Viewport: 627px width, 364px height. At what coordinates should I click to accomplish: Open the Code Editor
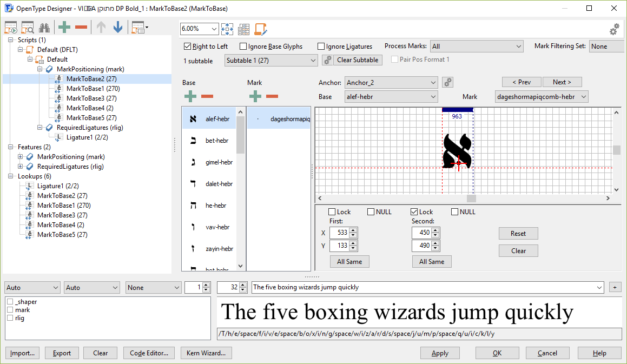click(149, 353)
